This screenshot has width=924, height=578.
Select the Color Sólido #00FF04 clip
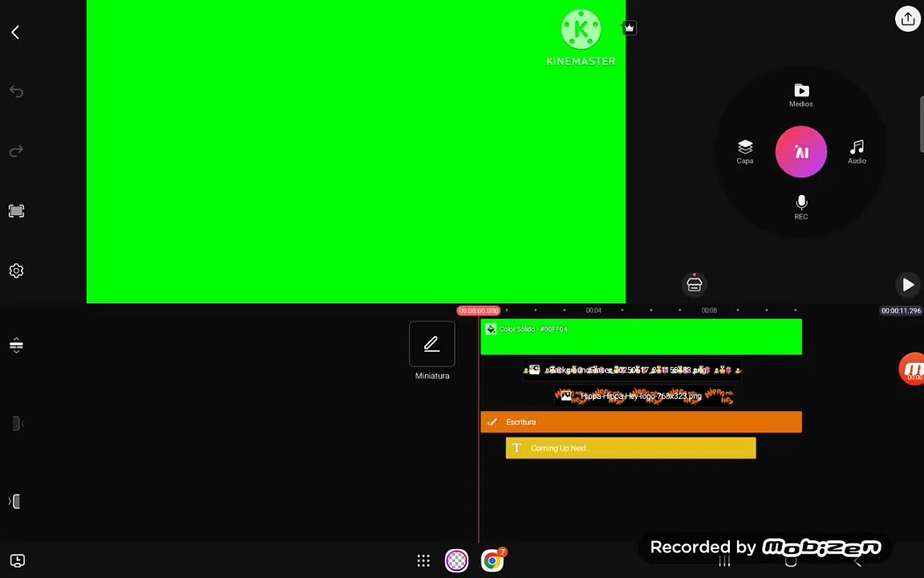click(x=641, y=337)
